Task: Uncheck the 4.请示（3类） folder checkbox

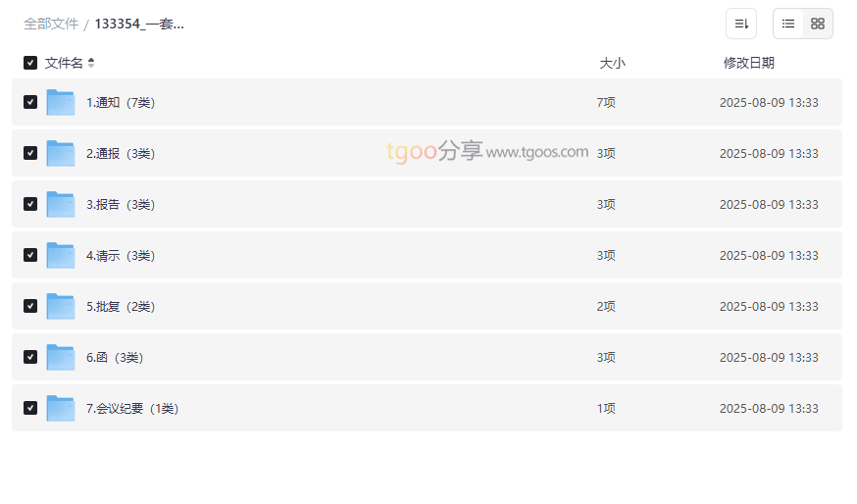Action: click(x=30, y=255)
